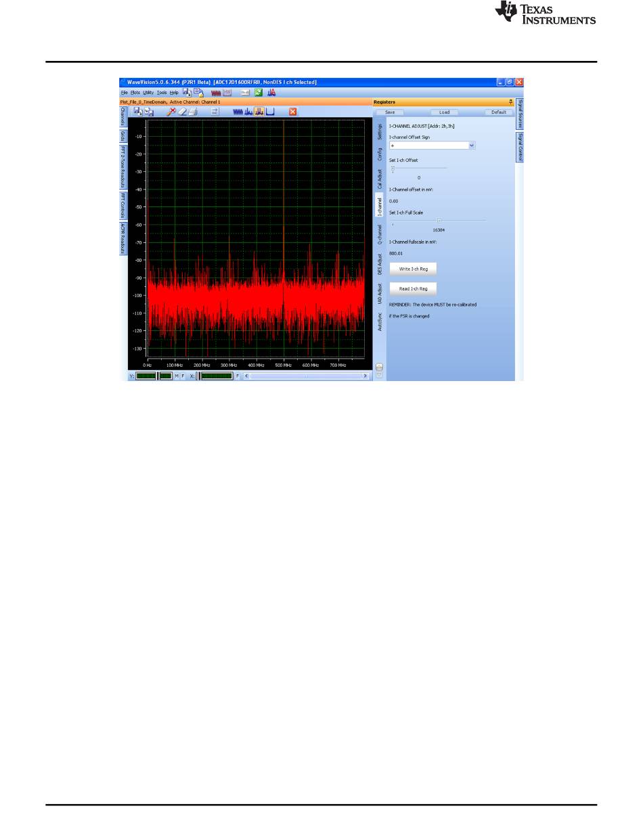This screenshot has width=643, height=840.
Task: Click the Save button in Registers panel
Action: pyautogui.click(x=391, y=112)
